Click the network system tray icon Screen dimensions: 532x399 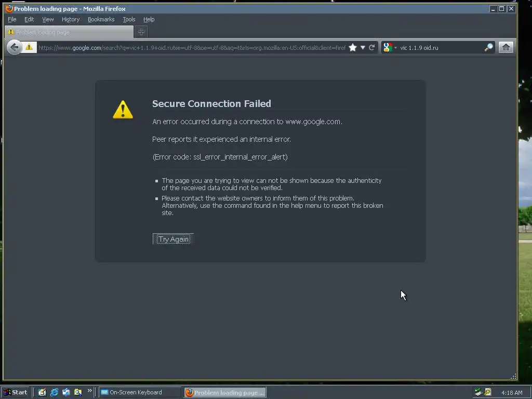coord(478,392)
